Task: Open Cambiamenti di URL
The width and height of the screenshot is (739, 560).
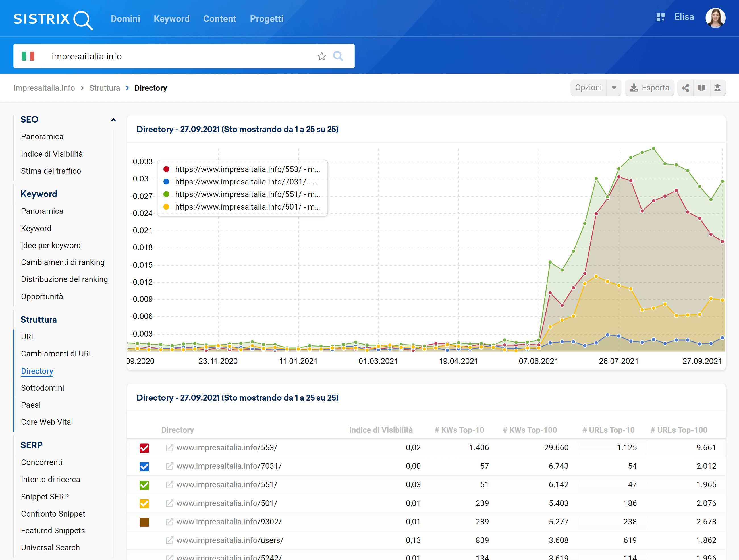Action: (x=57, y=354)
